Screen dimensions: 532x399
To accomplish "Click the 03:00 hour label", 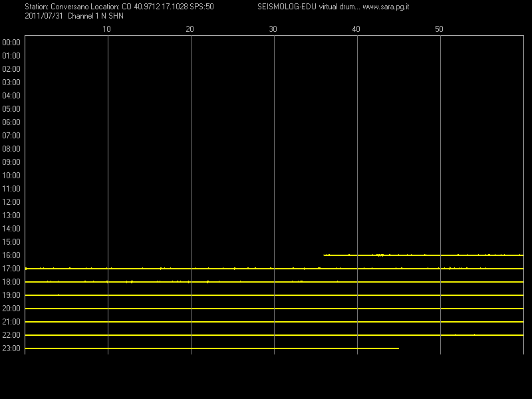I will point(11,82).
